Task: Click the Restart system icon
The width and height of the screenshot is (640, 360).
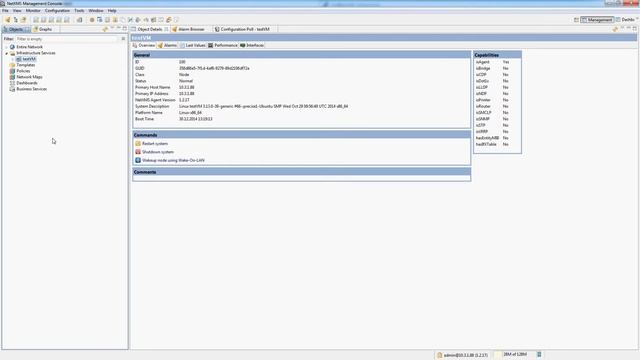Action: [138, 144]
